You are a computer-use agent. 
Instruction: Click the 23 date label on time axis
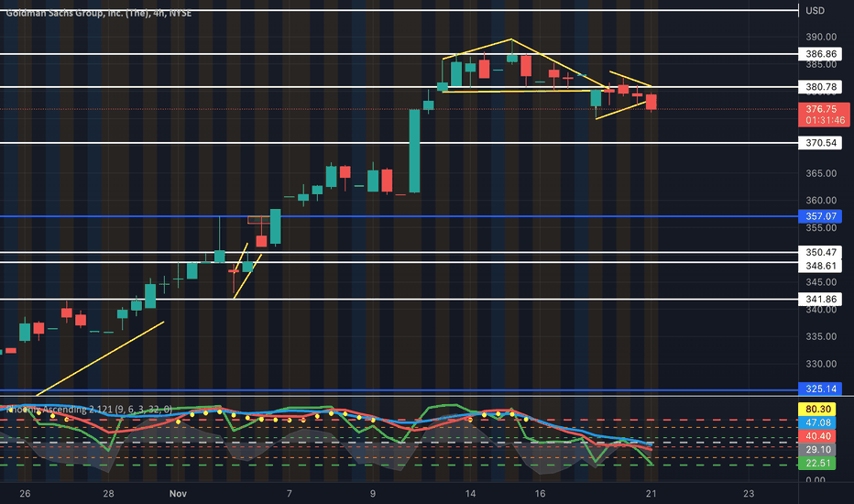tap(749, 494)
